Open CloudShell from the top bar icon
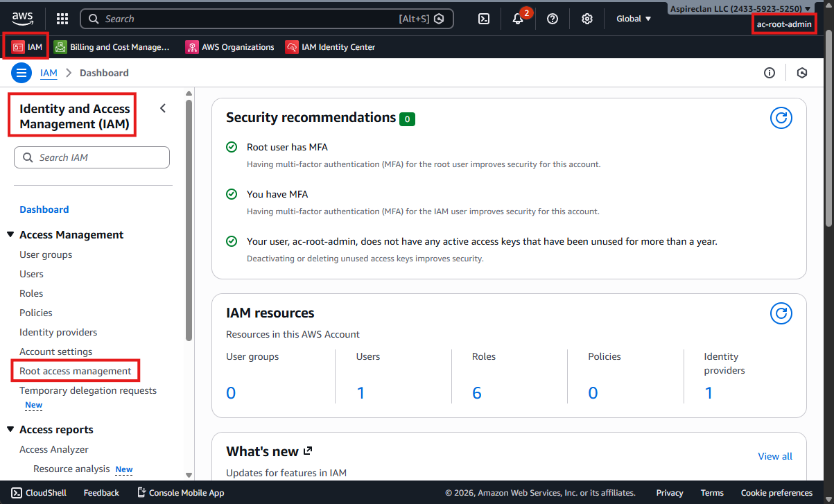This screenshot has height=504, width=834. tap(485, 19)
